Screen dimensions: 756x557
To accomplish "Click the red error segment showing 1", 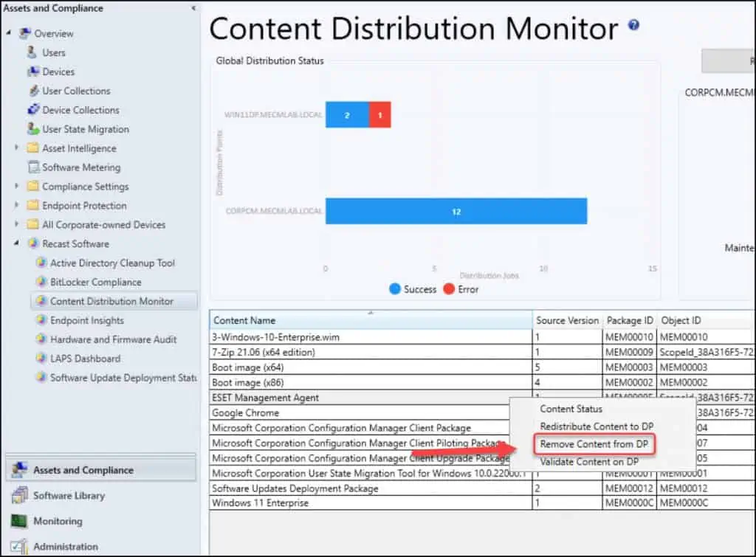I will point(380,114).
